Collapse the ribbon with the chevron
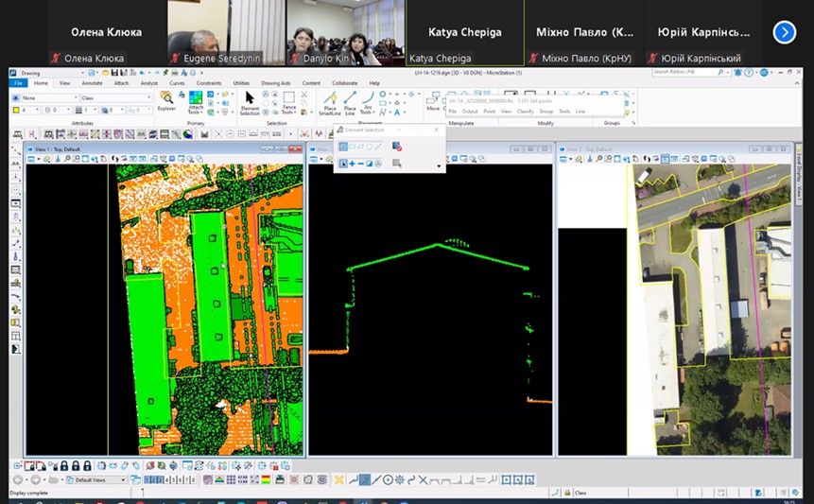Screen dimensions: 814x504 (797, 83)
